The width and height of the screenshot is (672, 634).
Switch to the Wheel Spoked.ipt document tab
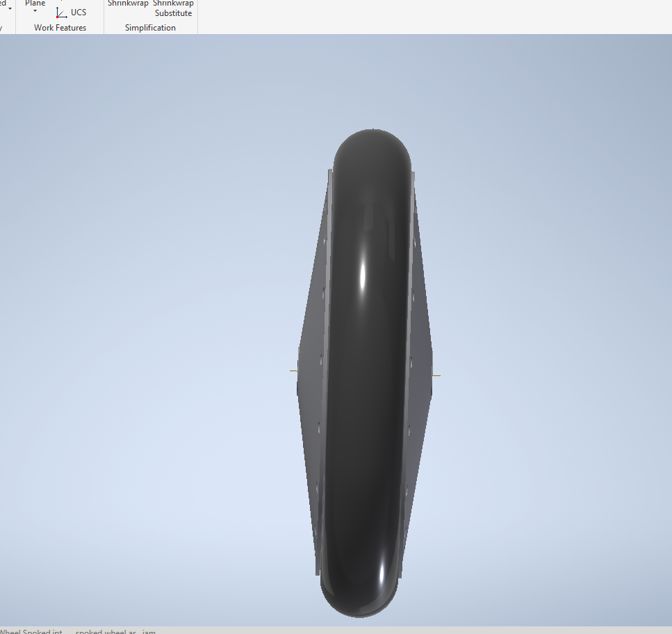click(31, 631)
